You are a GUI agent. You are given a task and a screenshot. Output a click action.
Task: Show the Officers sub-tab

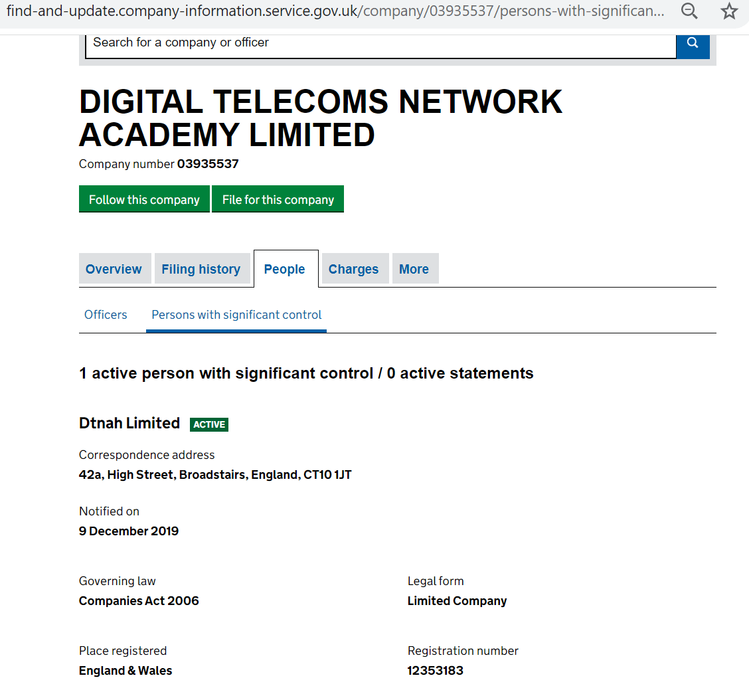coord(106,315)
